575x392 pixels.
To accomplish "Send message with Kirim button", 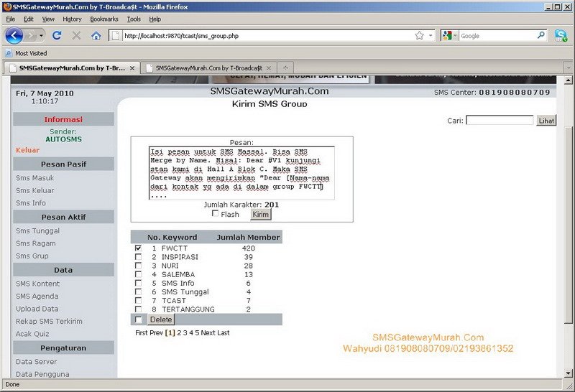I will pyautogui.click(x=260, y=215).
